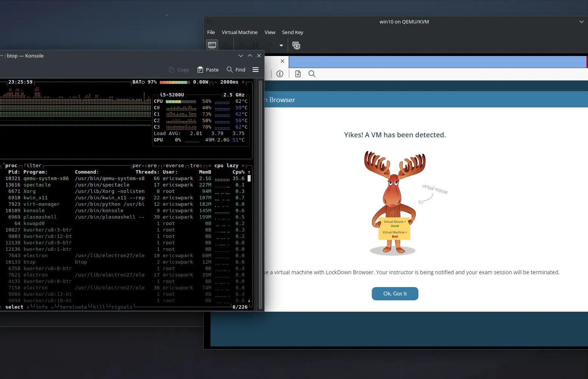Image resolution: width=588 pixels, height=379 pixels.
Task: Open the Virtual Machine menu
Action: pos(239,33)
